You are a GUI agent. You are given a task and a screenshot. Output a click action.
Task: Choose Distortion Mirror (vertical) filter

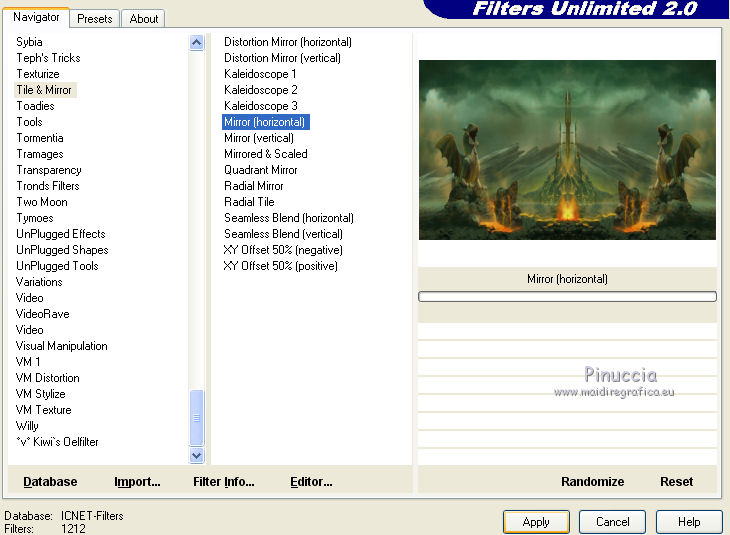[282, 58]
